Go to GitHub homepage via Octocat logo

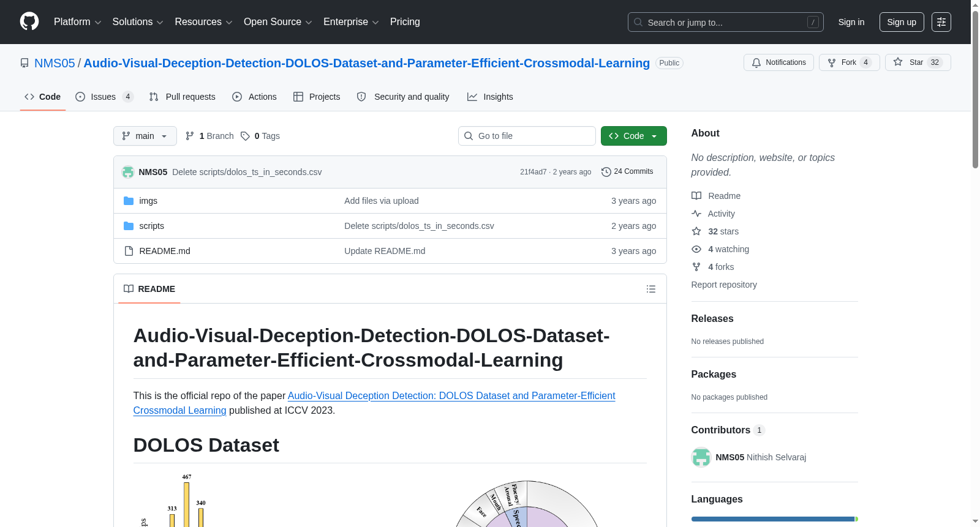[x=29, y=22]
